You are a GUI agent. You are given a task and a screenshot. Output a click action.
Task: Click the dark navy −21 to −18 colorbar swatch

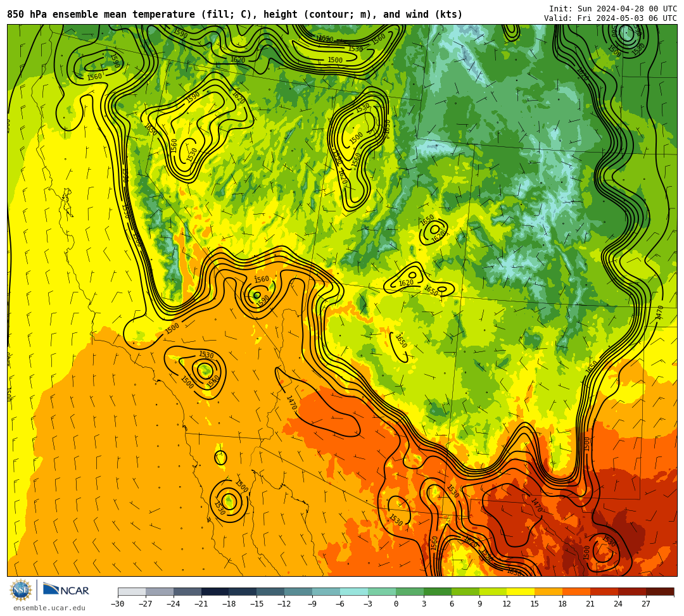point(215,591)
